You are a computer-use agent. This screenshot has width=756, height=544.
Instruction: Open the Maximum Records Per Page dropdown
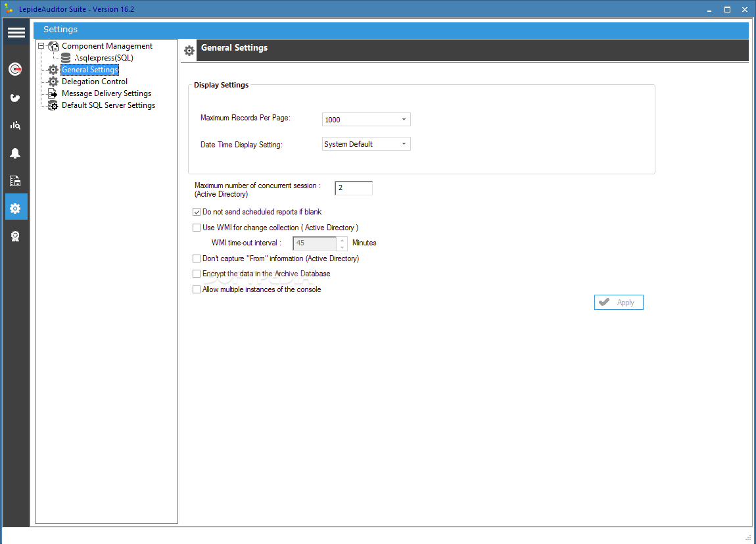click(404, 120)
